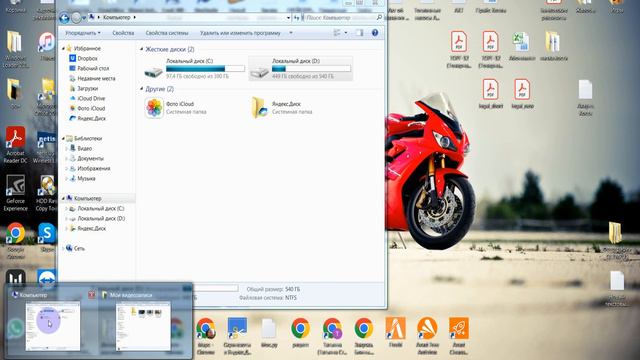The width and height of the screenshot is (640, 360).
Task: Open the Excel file on desktop
Action: (x=522, y=46)
